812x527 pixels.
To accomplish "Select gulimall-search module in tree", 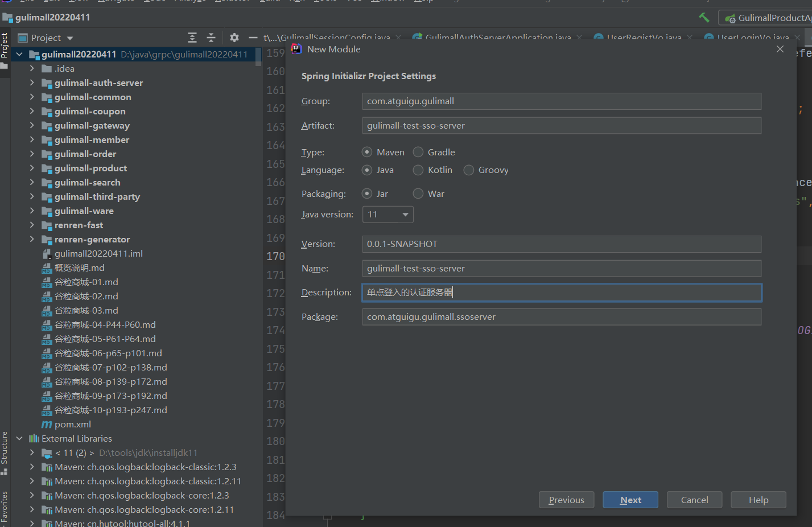I will pyautogui.click(x=87, y=183).
